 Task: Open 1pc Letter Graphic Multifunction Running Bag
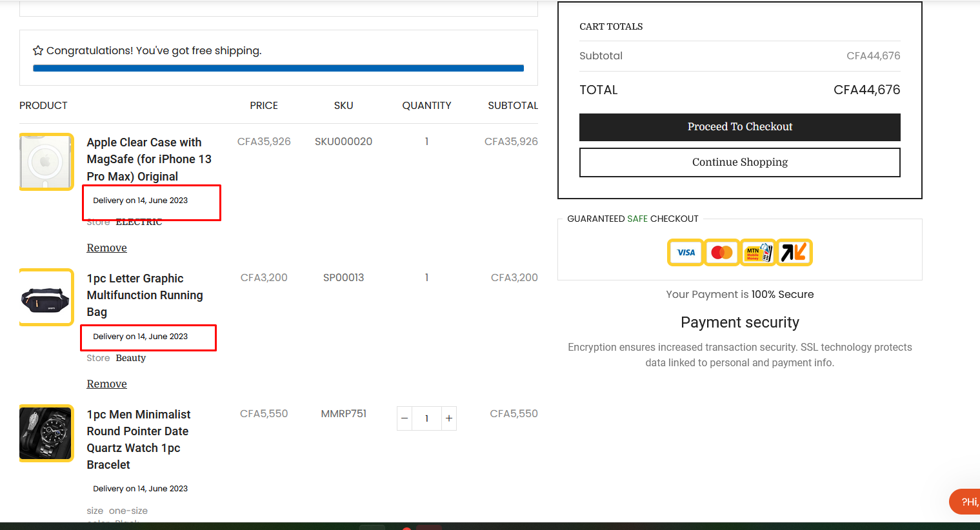coord(145,295)
